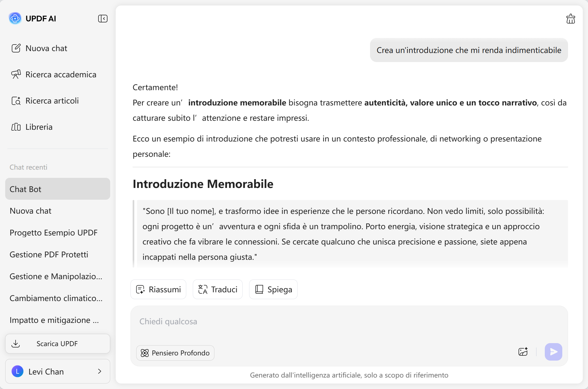Screen dimensions: 588x389
Task: Click the Levi Chan avatar icon
Action: 18,372
